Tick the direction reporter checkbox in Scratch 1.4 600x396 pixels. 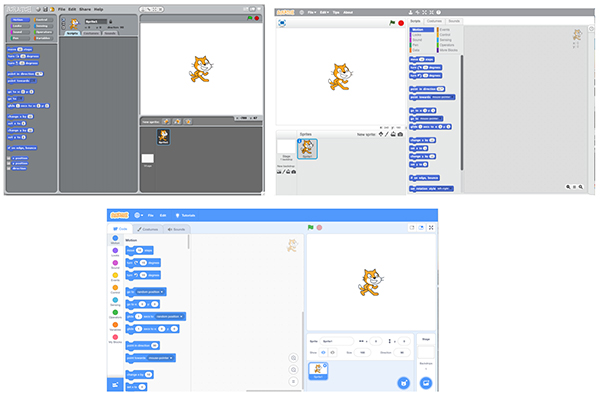coord(9,168)
